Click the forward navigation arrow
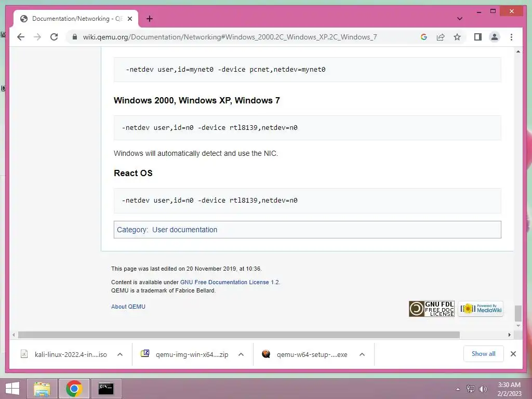The image size is (532, 399). tap(37, 37)
